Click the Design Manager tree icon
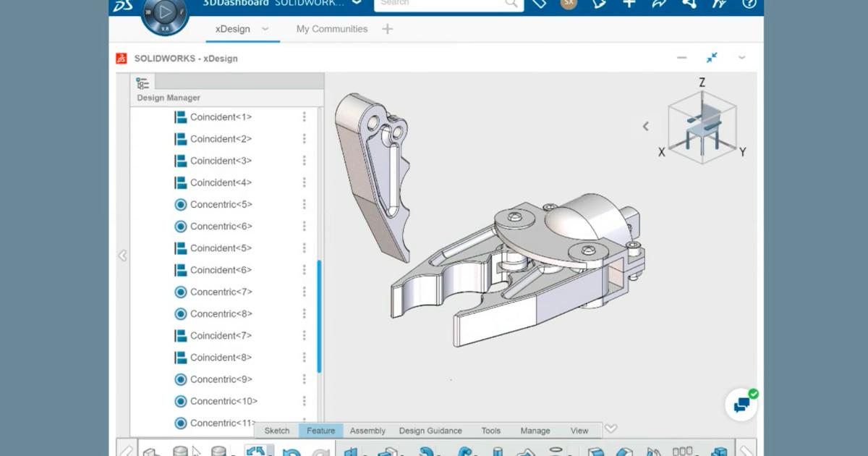Image resolution: width=868 pixels, height=456 pixels. [142, 83]
